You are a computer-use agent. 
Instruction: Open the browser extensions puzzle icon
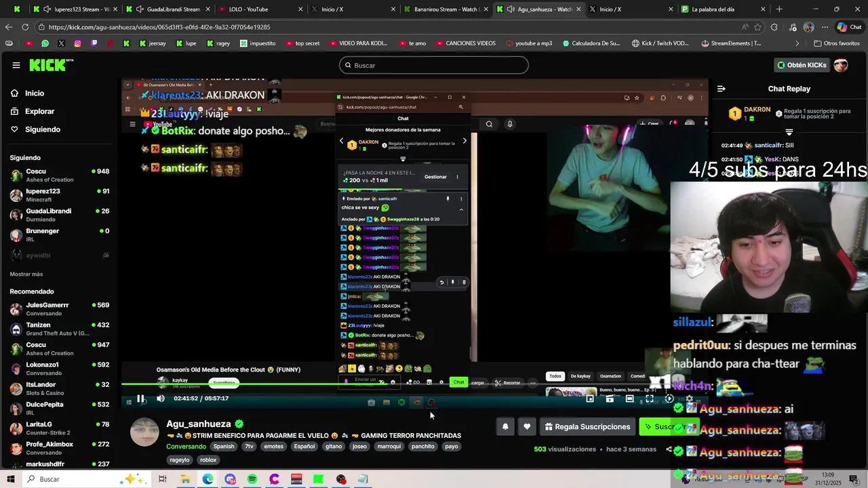(x=774, y=27)
